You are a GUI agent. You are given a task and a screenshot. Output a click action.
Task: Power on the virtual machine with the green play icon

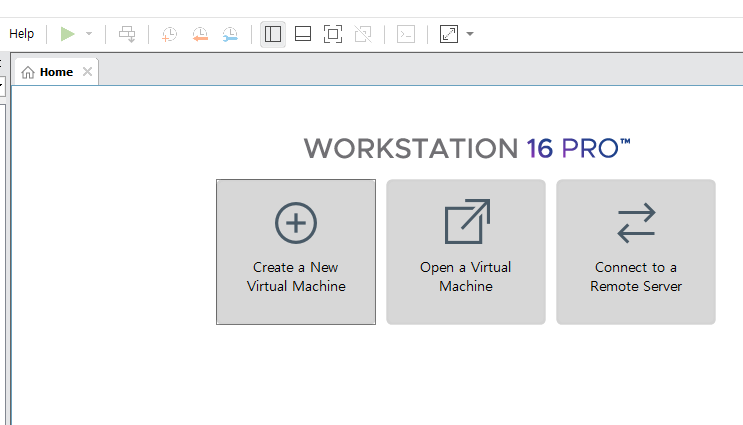pos(67,34)
